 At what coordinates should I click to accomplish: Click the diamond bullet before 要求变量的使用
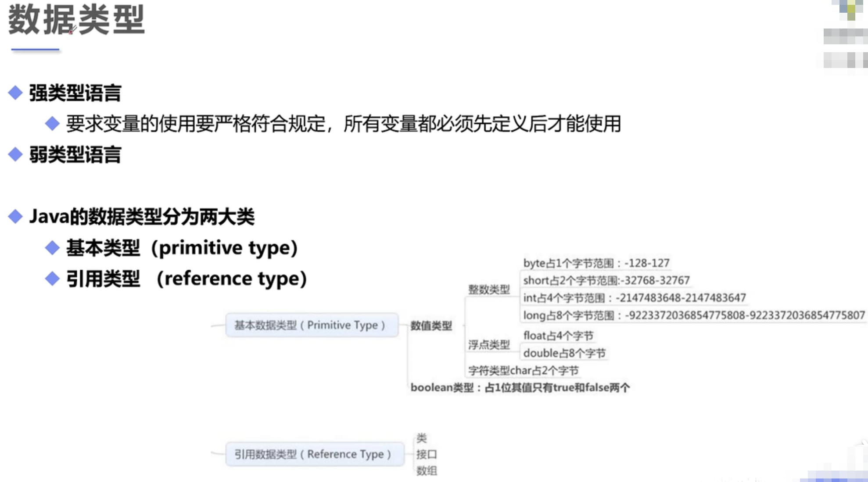(52, 124)
